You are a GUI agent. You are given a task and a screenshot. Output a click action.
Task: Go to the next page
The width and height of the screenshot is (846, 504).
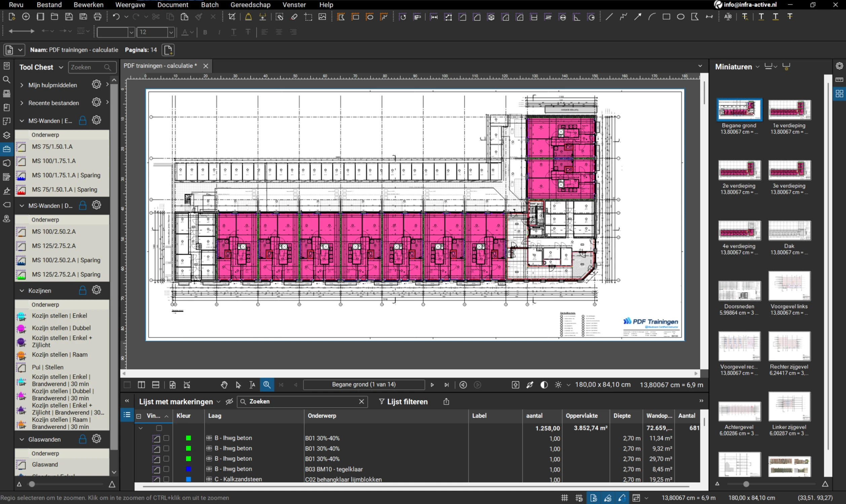[x=432, y=385]
